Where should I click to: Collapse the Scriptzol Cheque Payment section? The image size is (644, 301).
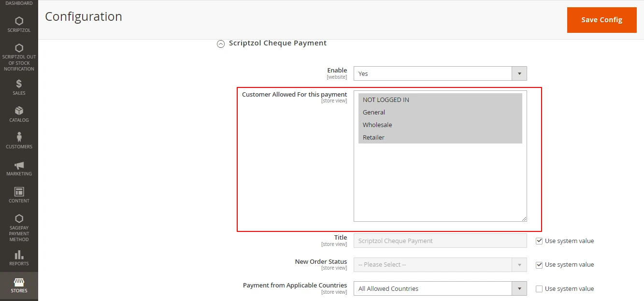click(221, 43)
